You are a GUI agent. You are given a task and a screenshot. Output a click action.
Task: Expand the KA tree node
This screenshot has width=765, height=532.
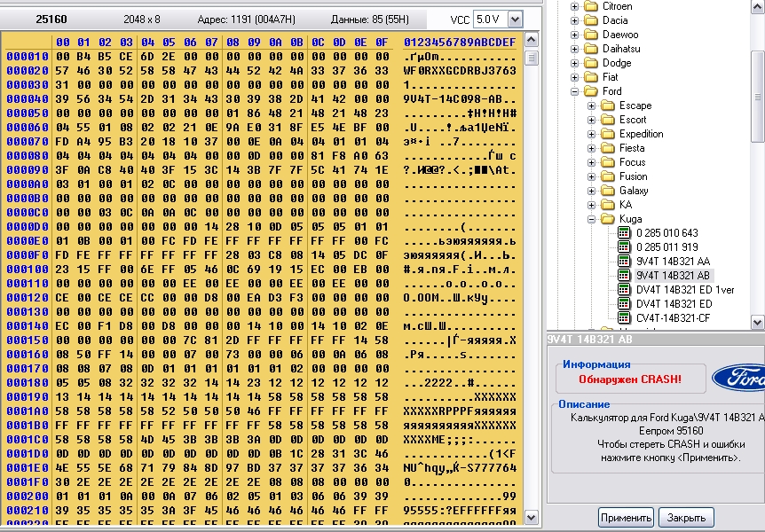(x=592, y=205)
